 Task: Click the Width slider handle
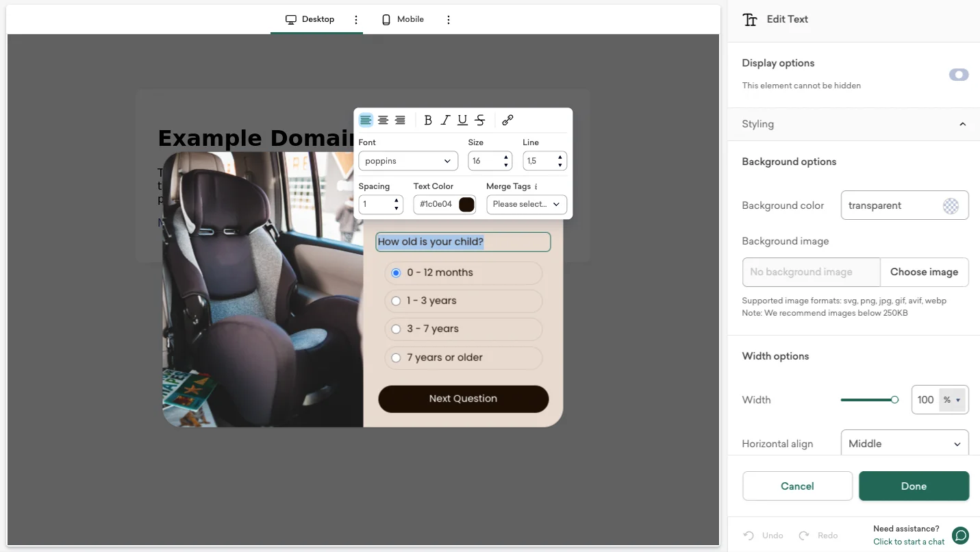click(x=894, y=400)
